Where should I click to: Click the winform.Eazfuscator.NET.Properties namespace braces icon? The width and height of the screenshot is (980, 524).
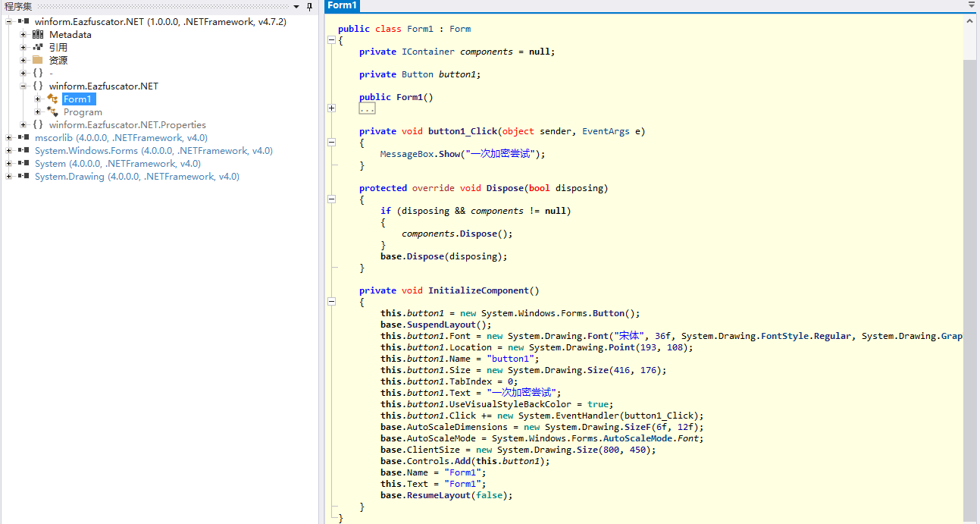pos(38,125)
